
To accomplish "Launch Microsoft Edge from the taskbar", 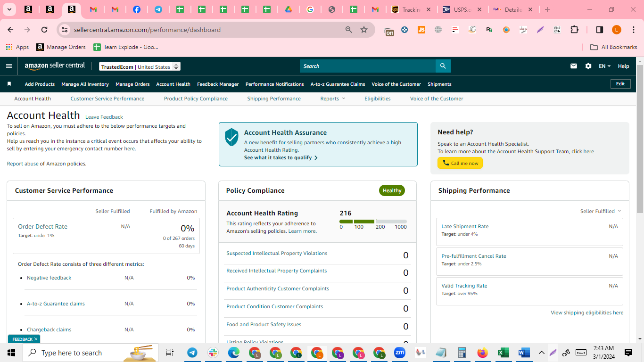I will tap(234, 353).
